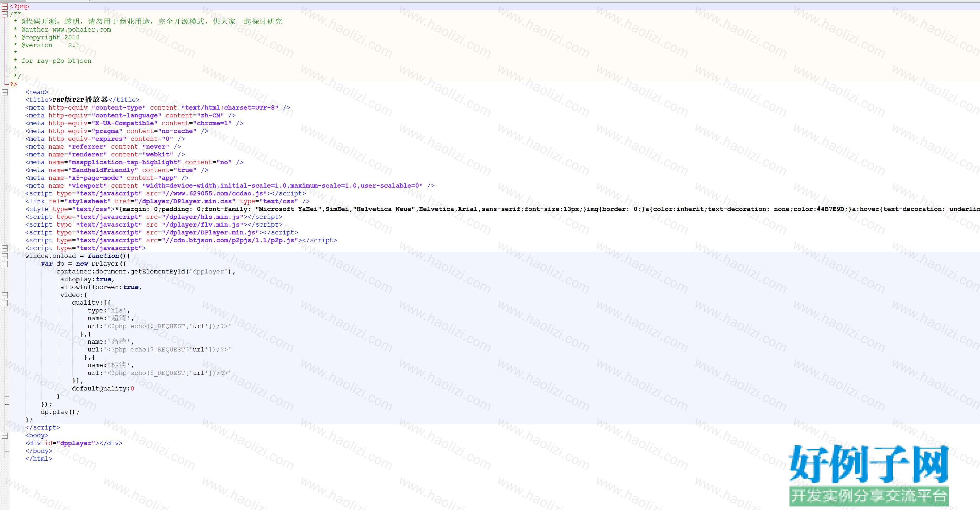Click the defaultQuality:0 line

[x=103, y=389]
